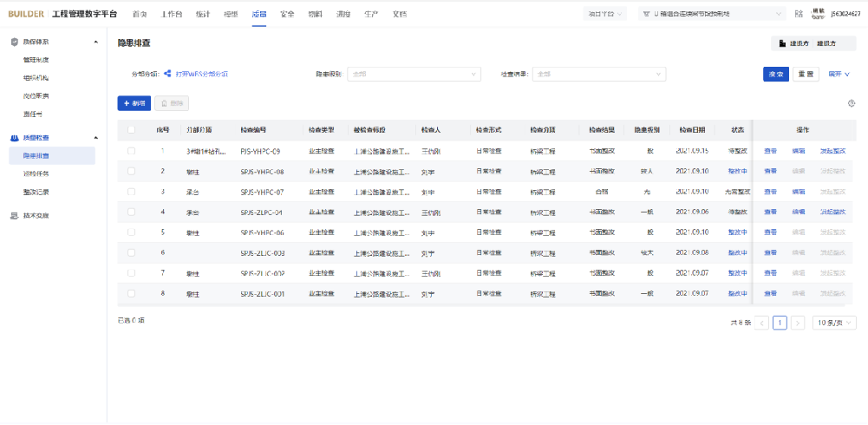
Task: Select 责任书 in the sidebar
Action: click(x=31, y=114)
